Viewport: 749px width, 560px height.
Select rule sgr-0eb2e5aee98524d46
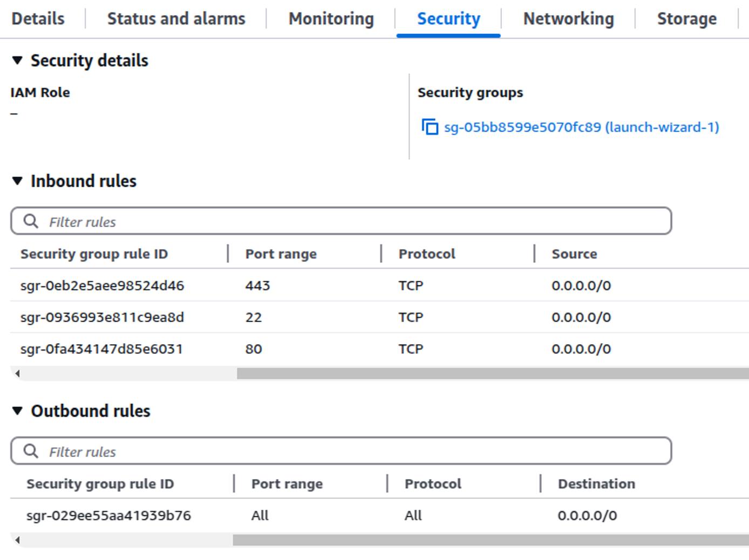tap(102, 285)
